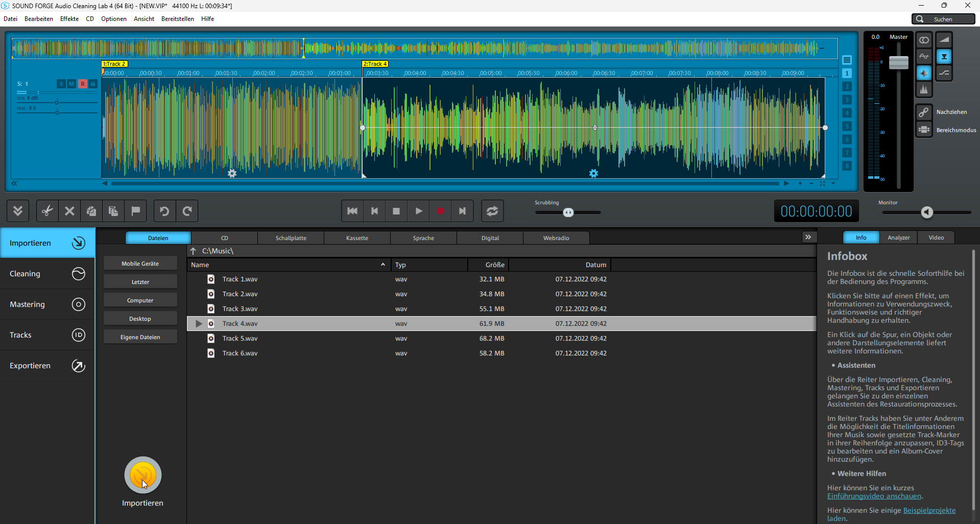Image resolution: width=980 pixels, height=524 pixels.
Task: Undo the last action
Action: pos(164,211)
